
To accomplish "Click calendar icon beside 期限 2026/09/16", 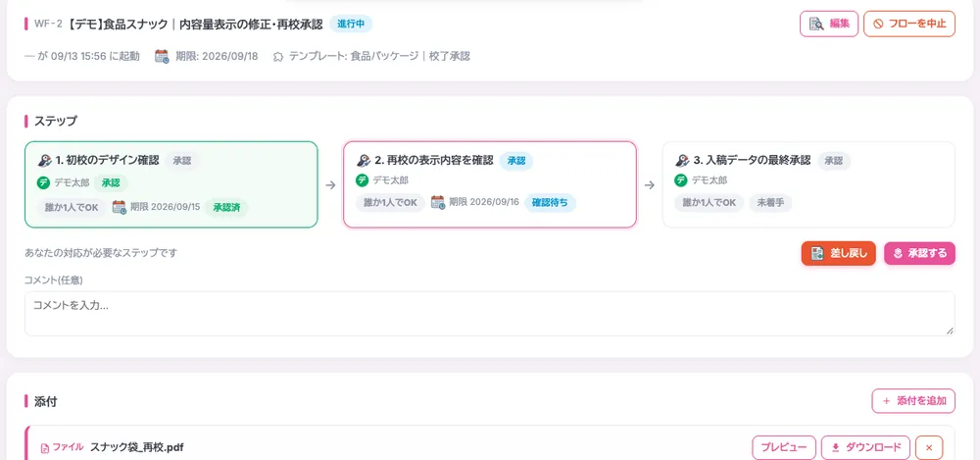I will coord(437,202).
